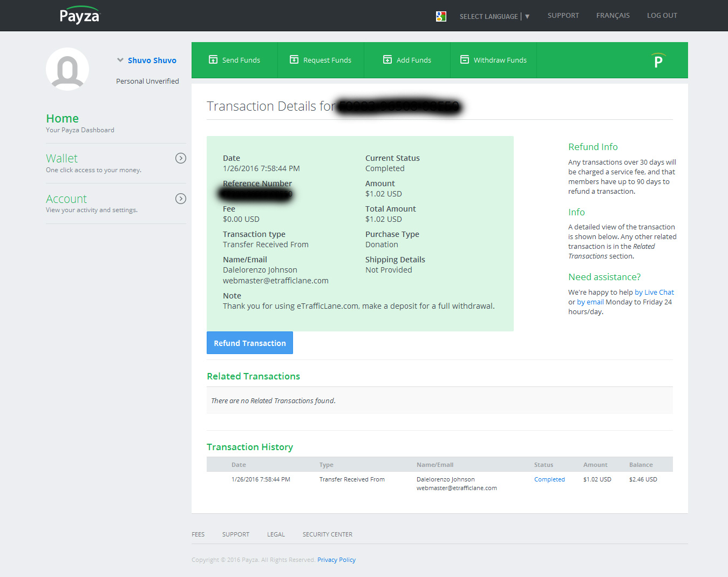
Task: Open the Shuvo Shuvo profile name link
Action: pos(152,60)
